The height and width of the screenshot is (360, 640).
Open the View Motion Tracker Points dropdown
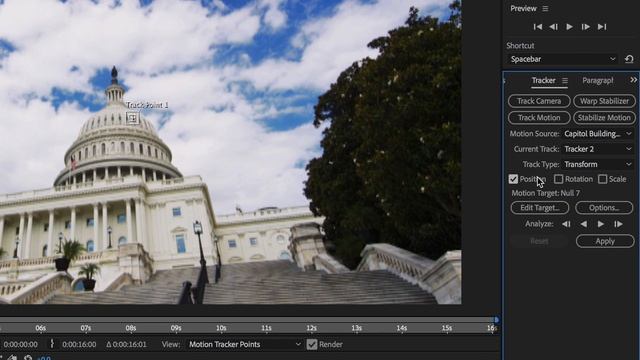(x=244, y=344)
